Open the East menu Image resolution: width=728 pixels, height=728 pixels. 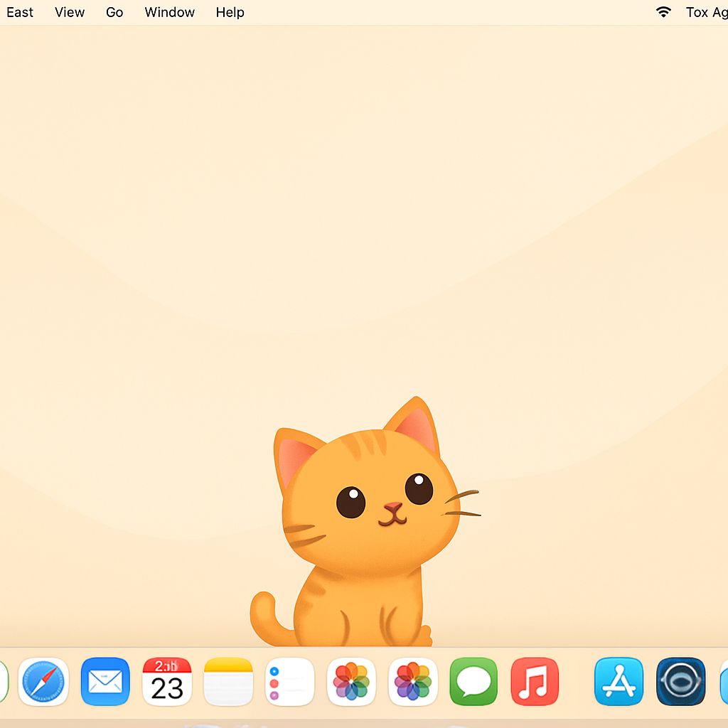tap(20, 12)
